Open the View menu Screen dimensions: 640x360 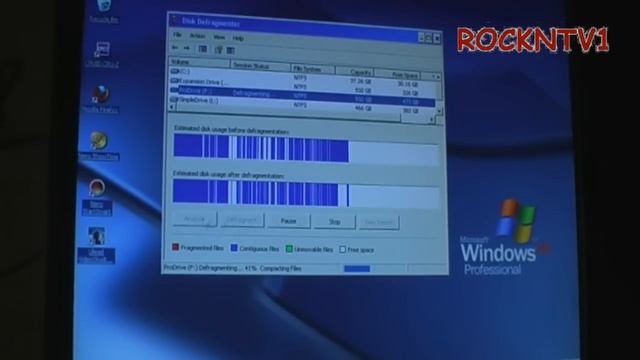pos(219,37)
